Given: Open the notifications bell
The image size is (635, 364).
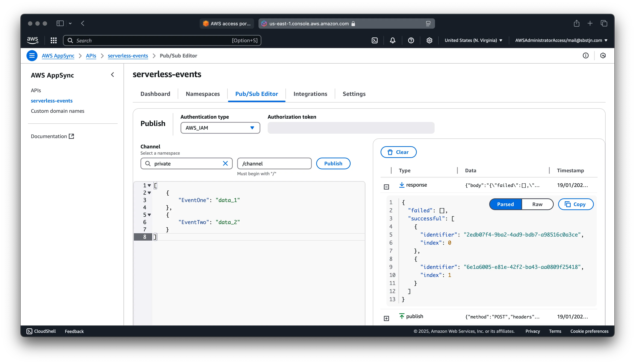Looking at the screenshot, I should [x=392, y=40].
